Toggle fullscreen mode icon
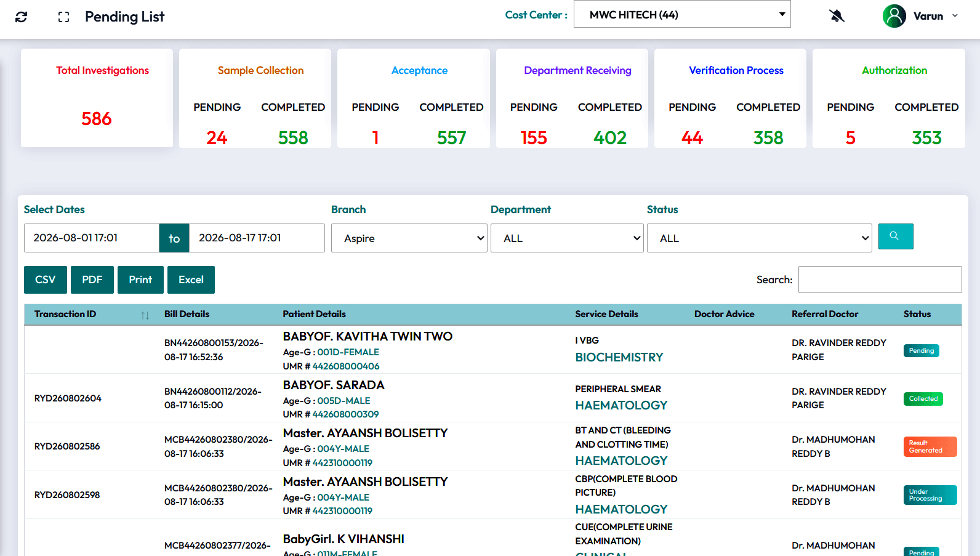Screen dimensions: 980x556 pos(63,17)
